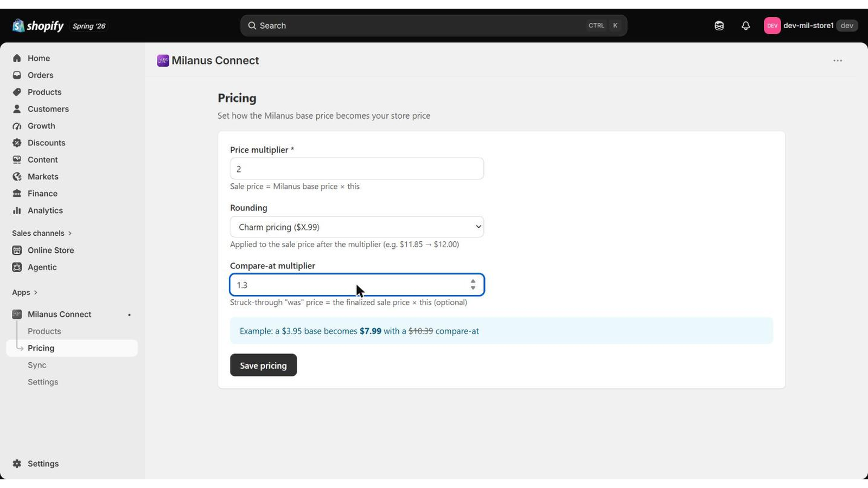This screenshot has height=488, width=868.
Task: Open the Rounding dropdown
Action: tap(357, 227)
